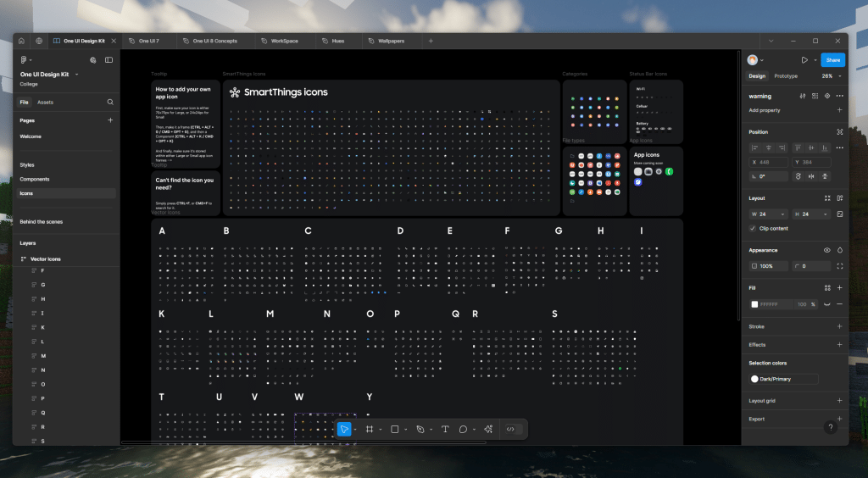
Task: Open the Figma main menu logo
Action: pos(24,59)
